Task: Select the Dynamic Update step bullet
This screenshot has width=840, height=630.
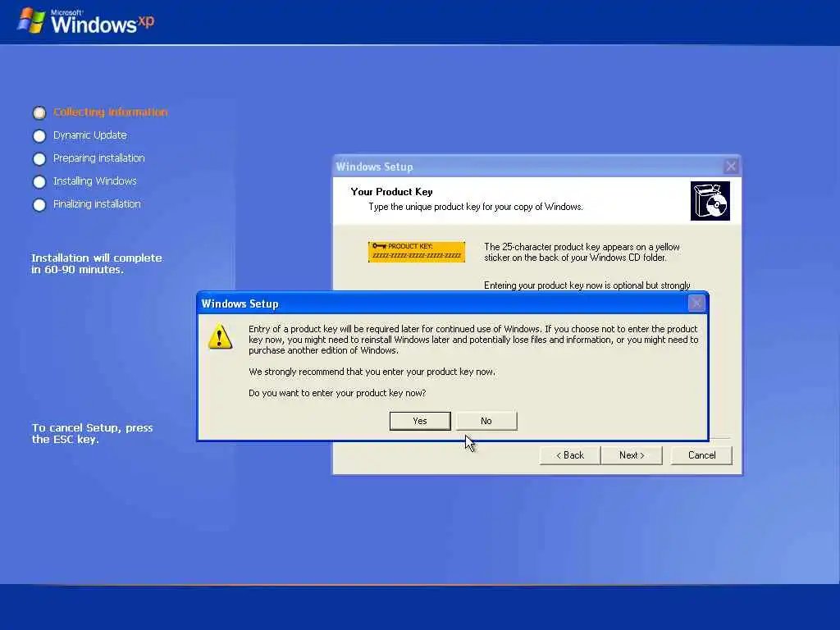Action: tap(39, 136)
